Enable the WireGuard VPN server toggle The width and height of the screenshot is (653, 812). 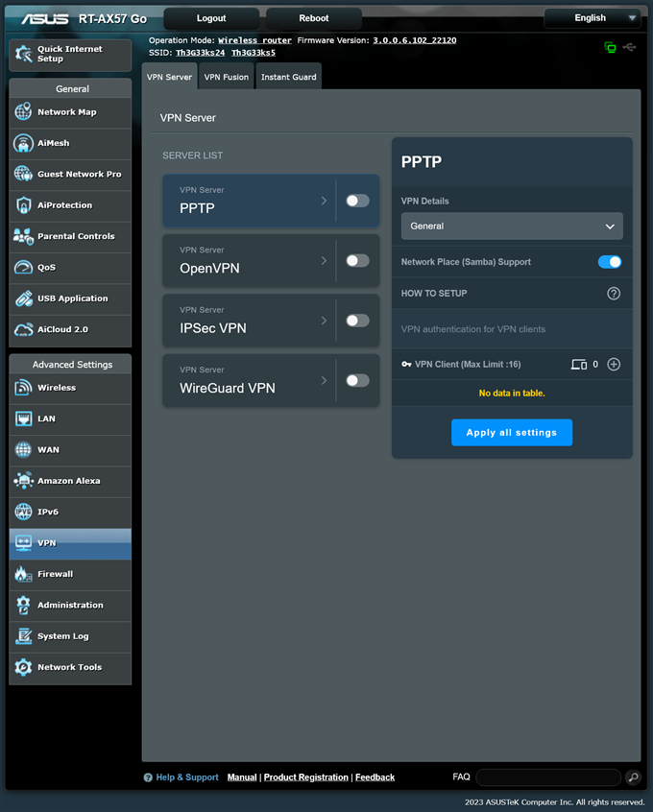[357, 381]
